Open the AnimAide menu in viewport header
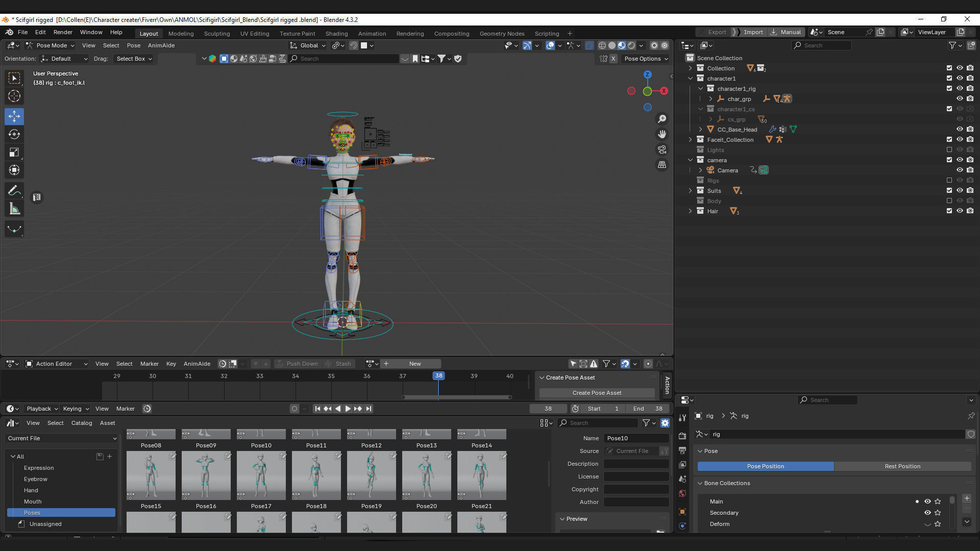The height and width of the screenshot is (551, 980). click(161, 45)
